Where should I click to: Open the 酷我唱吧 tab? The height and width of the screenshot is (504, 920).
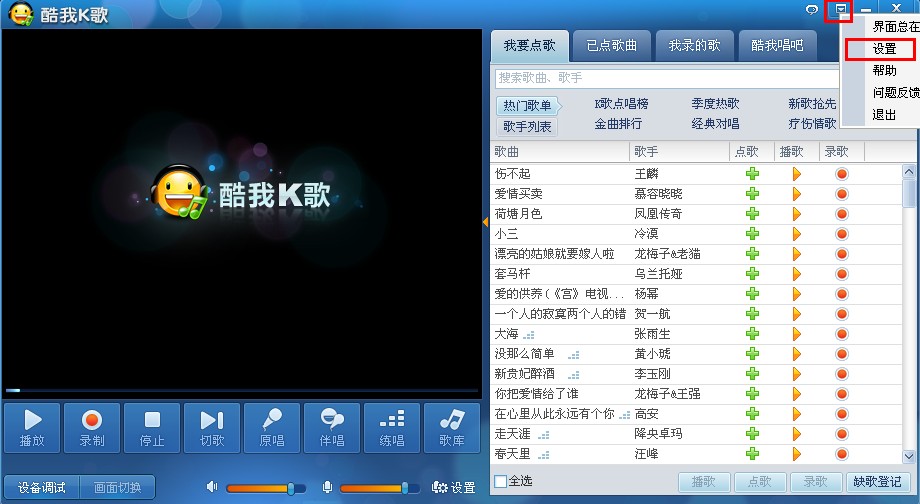click(777, 46)
